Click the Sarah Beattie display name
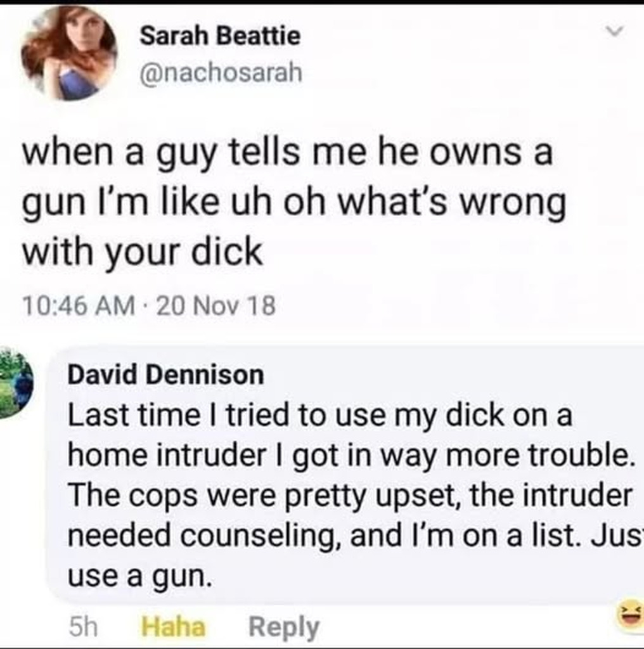Image resolution: width=644 pixels, height=649 pixels. coord(220,35)
